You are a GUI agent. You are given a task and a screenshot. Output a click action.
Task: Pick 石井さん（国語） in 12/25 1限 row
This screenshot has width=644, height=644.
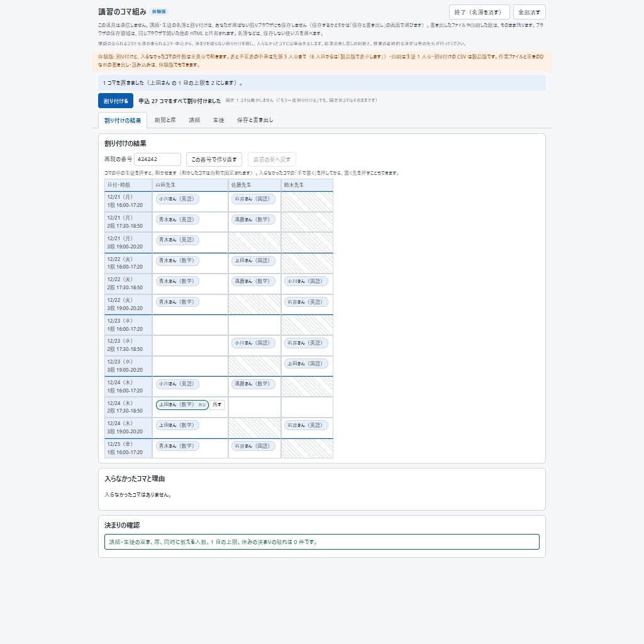click(x=253, y=446)
